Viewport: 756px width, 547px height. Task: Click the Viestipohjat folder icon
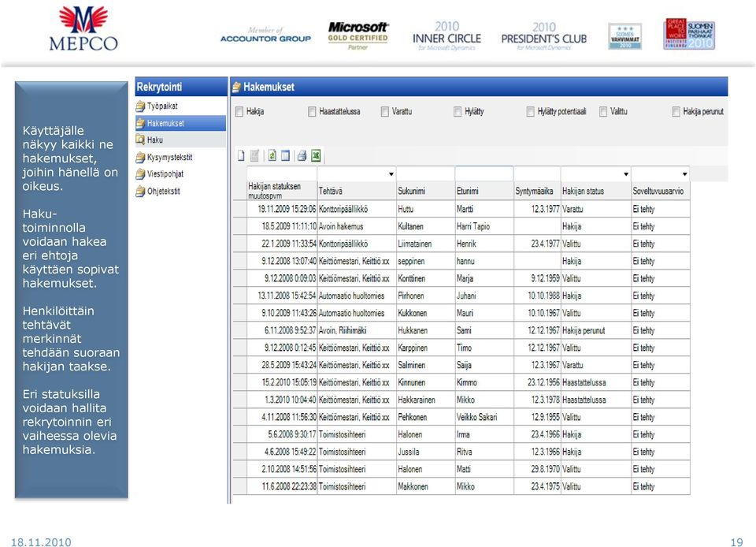(x=140, y=173)
